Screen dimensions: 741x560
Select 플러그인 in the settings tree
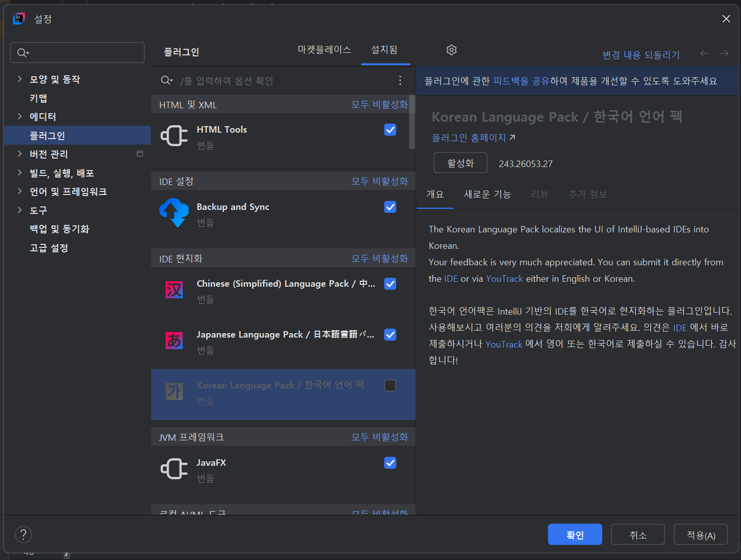point(77,135)
